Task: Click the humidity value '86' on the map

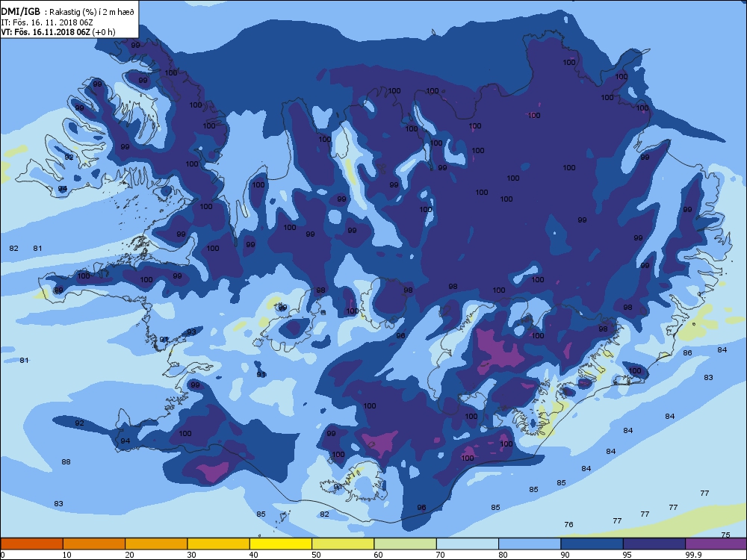Action: pyautogui.click(x=687, y=353)
